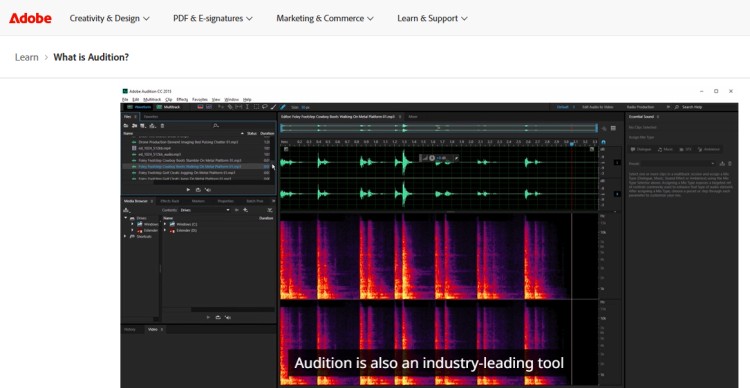
Task: Open the Multitrack menu
Action: [x=152, y=100]
